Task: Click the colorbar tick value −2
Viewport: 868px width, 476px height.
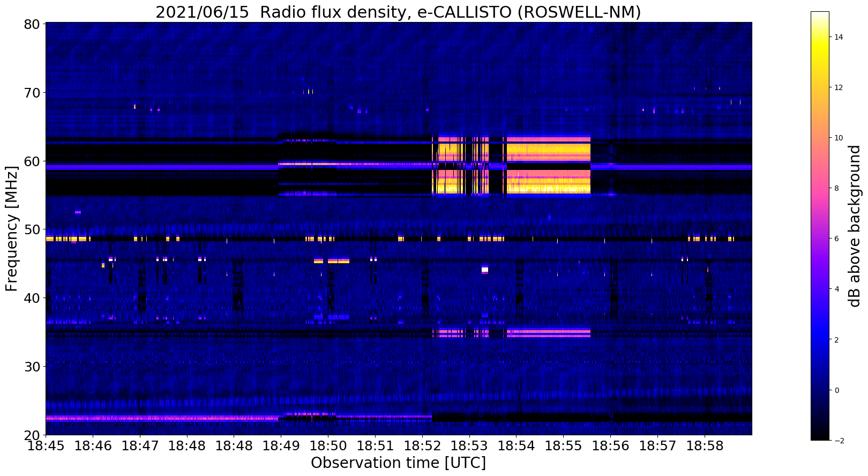Action: pos(839,440)
